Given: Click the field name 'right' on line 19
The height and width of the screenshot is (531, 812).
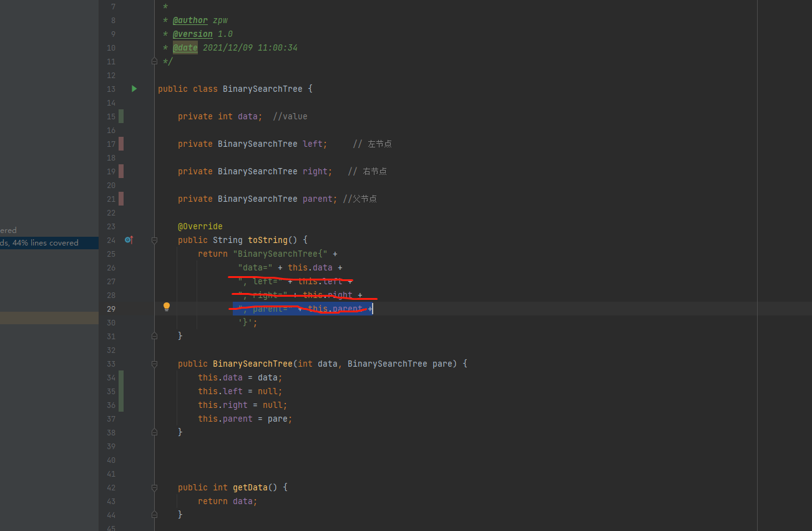Looking at the screenshot, I should (x=315, y=171).
